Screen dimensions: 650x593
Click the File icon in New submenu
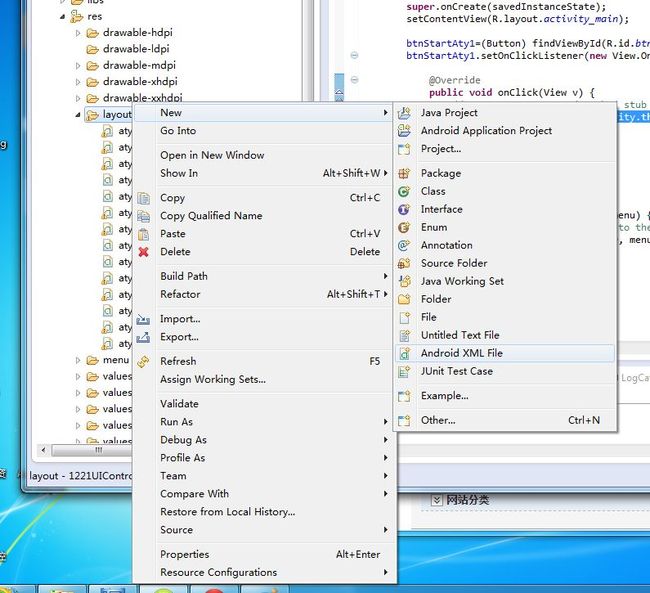404,317
